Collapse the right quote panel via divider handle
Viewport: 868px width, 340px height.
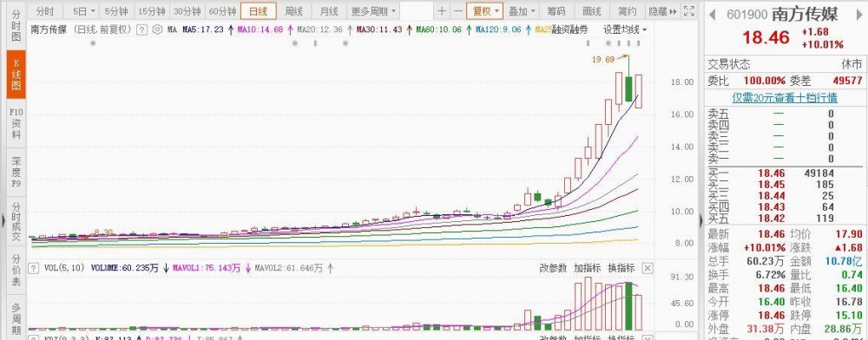[x=700, y=221]
